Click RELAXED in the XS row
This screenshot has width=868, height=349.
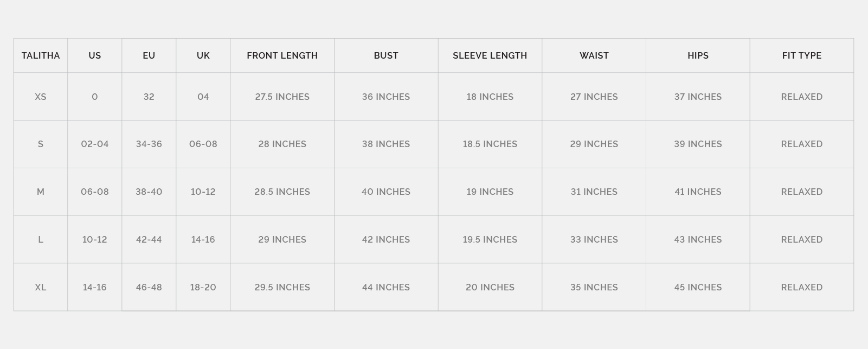[801, 97]
